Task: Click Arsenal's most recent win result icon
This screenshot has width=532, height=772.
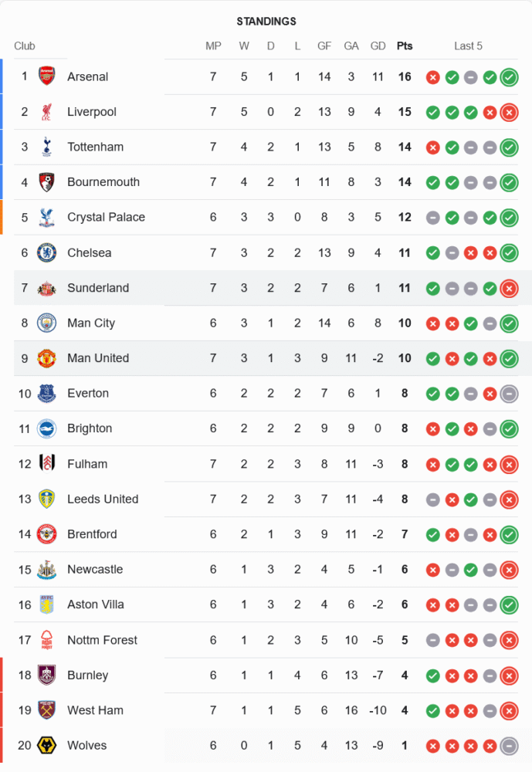Action: pyautogui.click(x=509, y=76)
